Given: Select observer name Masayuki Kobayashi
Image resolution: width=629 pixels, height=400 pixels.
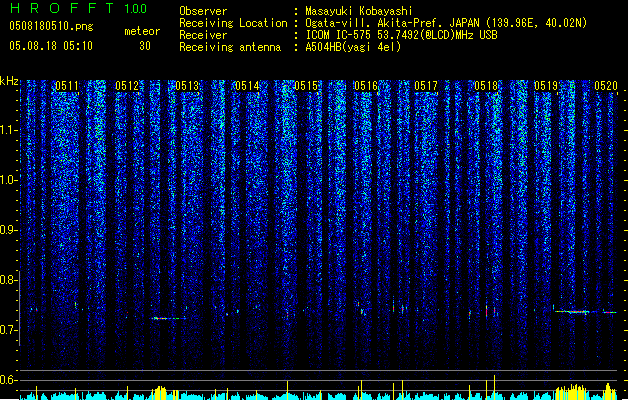Looking at the screenshot, I should (x=359, y=11).
